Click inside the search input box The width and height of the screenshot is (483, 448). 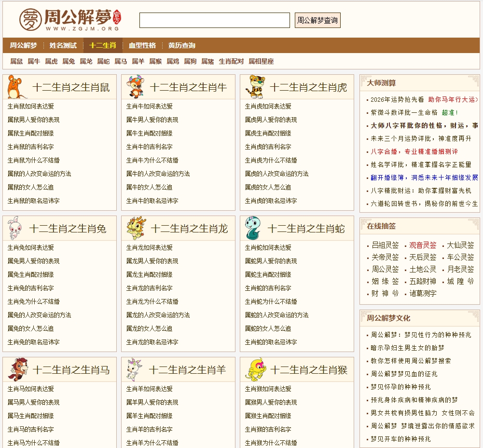(x=214, y=20)
